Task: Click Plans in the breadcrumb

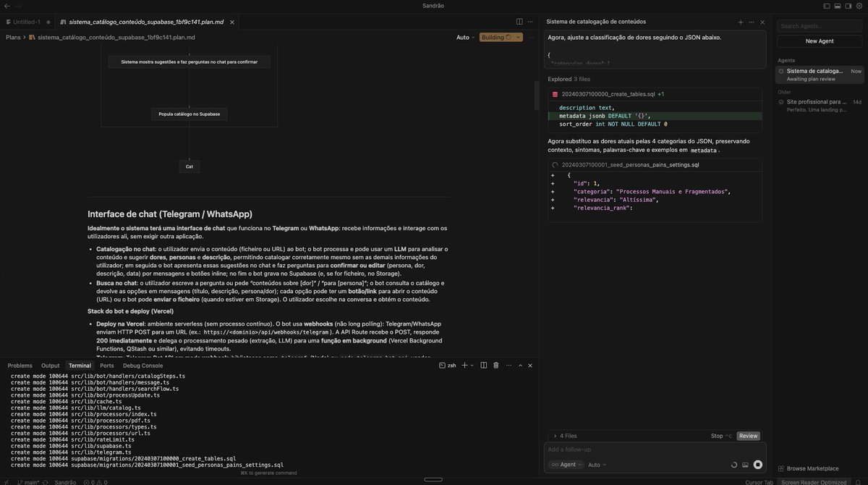Action: tap(13, 37)
